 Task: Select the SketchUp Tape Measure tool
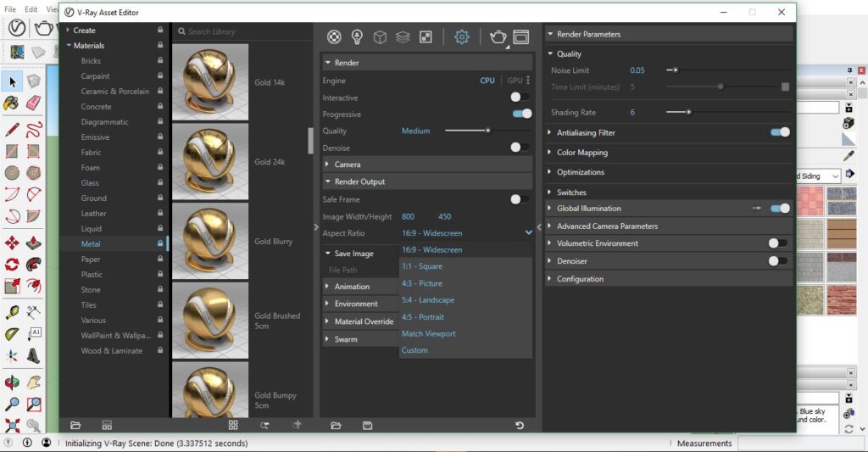coord(12,313)
